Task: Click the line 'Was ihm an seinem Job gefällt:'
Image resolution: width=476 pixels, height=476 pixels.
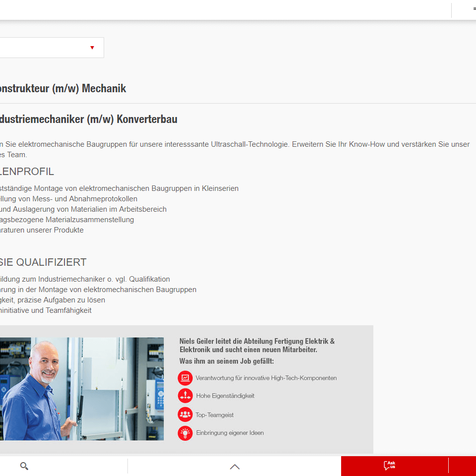Action: click(227, 361)
